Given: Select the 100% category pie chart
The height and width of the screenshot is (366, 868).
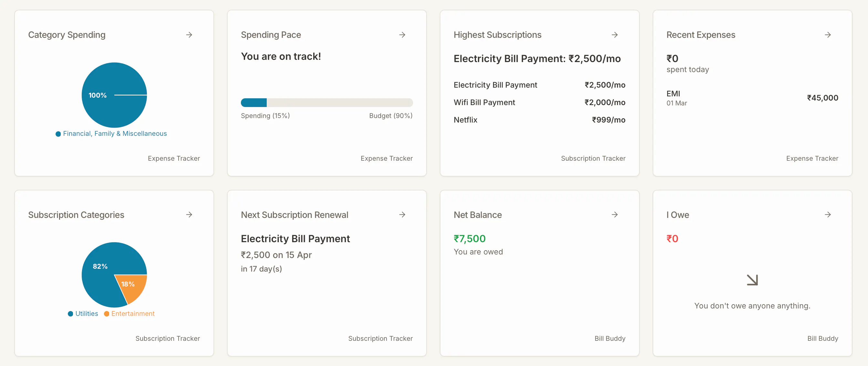Looking at the screenshot, I should 114,95.
